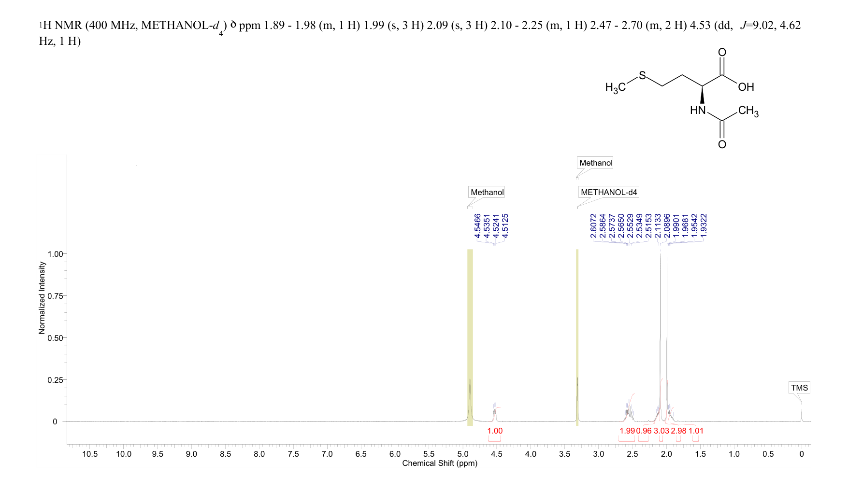Click the acetyl carbonyl O at structure bottom
The height and width of the screenshot is (504, 848).
point(722,144)
